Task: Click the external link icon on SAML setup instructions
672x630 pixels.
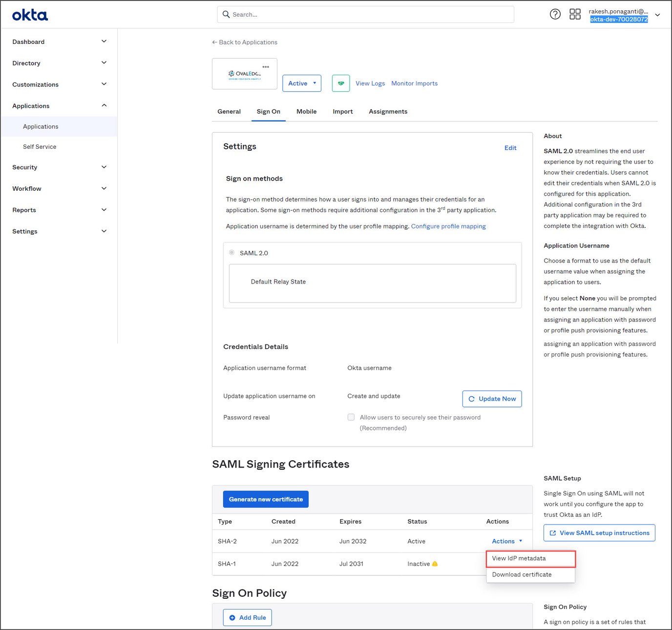Action: click(x=552, y=532)
